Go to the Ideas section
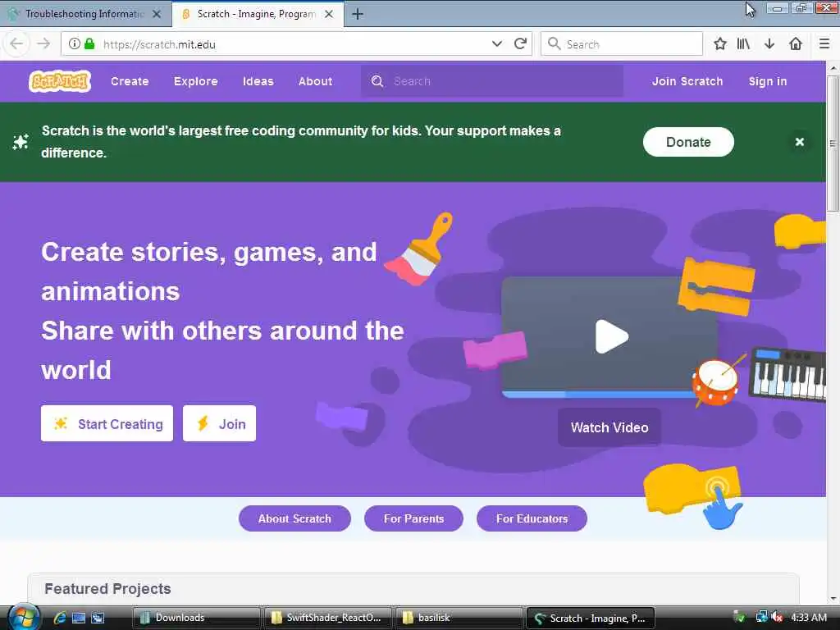Screen dimensions: 840x630 pyautogui.click(x=258, y=81)
